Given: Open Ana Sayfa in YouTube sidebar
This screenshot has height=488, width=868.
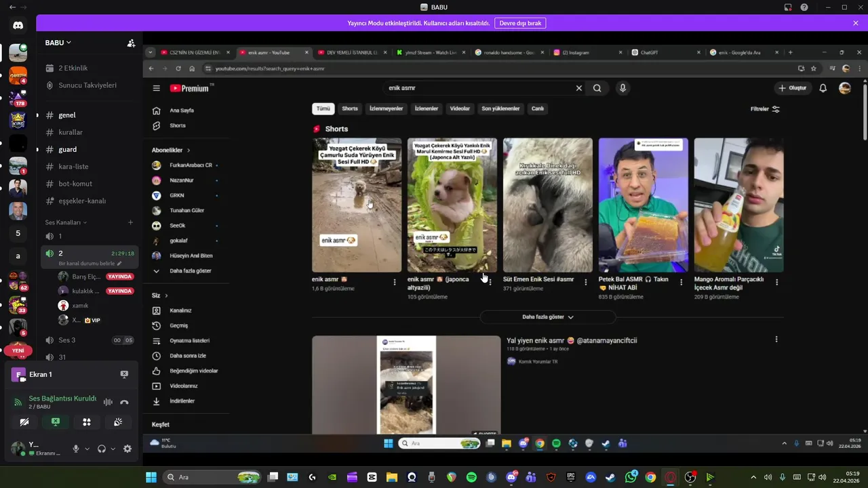Looking at the screenshot, I should click(x=182, y=110).
